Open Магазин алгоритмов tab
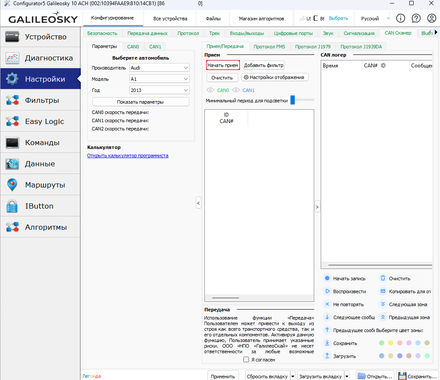The height and width of the screenshot is (380, 440). [x=261, y=19]
